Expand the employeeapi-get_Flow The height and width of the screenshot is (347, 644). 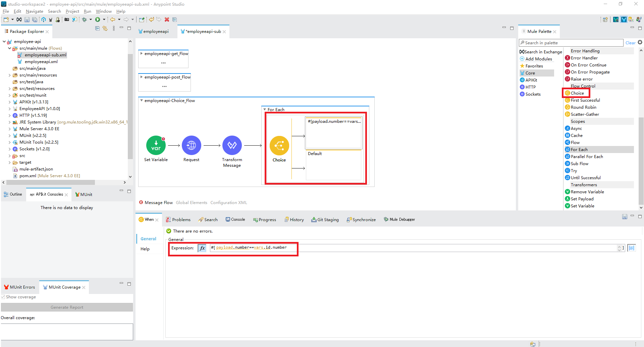tap(142, 54)
